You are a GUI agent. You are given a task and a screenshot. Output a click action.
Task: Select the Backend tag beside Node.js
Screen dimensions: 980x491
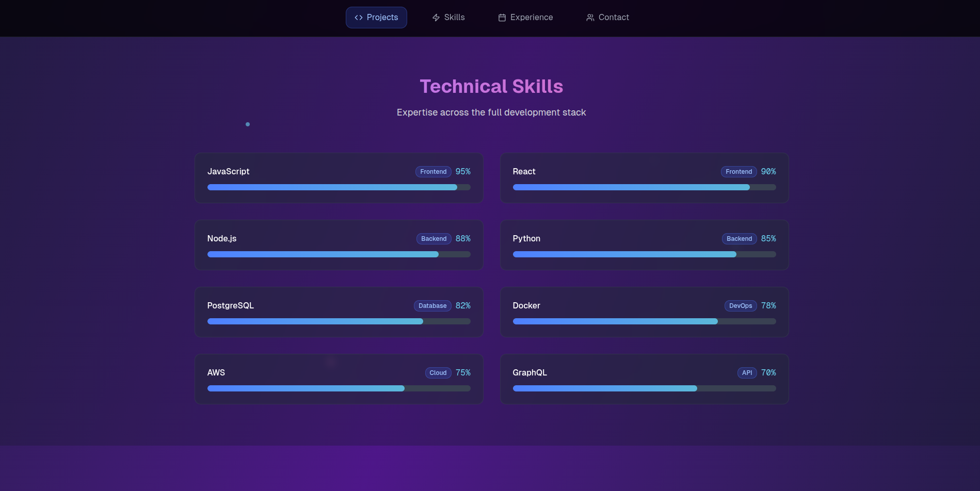[433, 238]
